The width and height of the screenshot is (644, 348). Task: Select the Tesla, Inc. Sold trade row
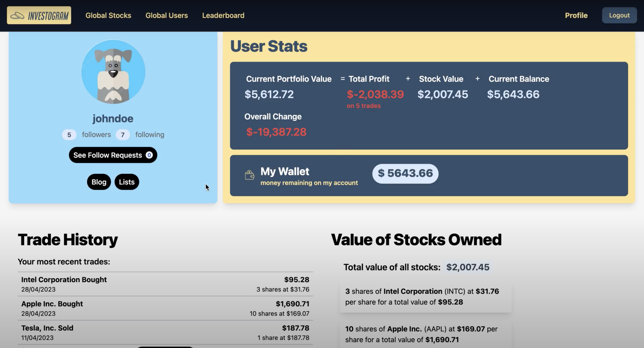pos(165,333)
